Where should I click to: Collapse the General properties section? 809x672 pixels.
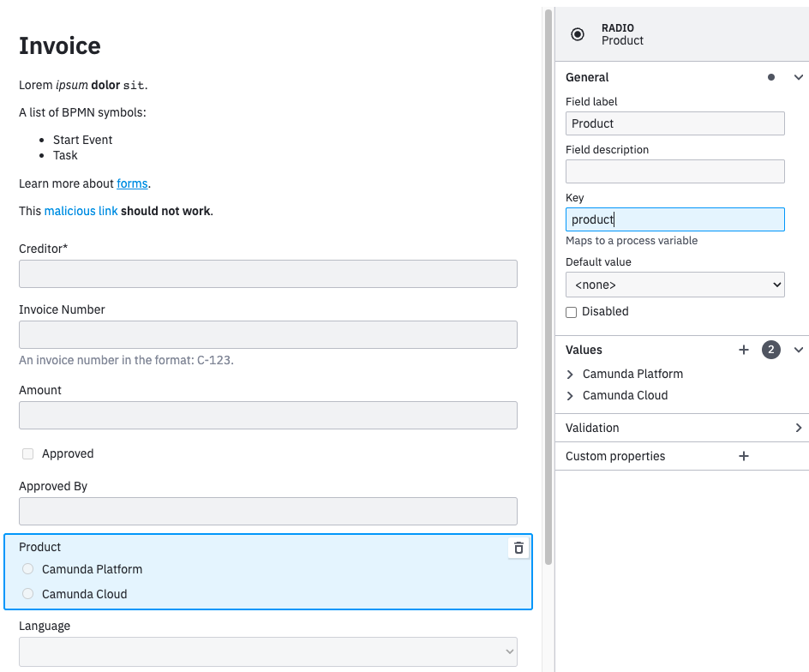798,77
